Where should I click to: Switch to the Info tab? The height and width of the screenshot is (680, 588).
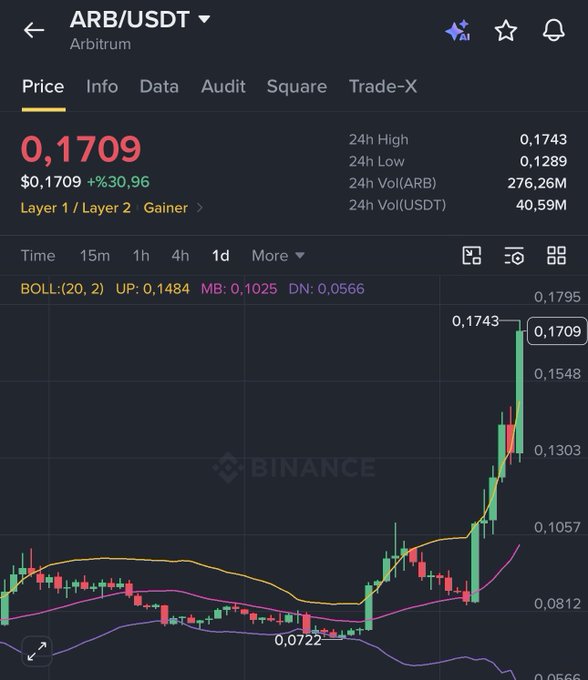click(102, 87)
